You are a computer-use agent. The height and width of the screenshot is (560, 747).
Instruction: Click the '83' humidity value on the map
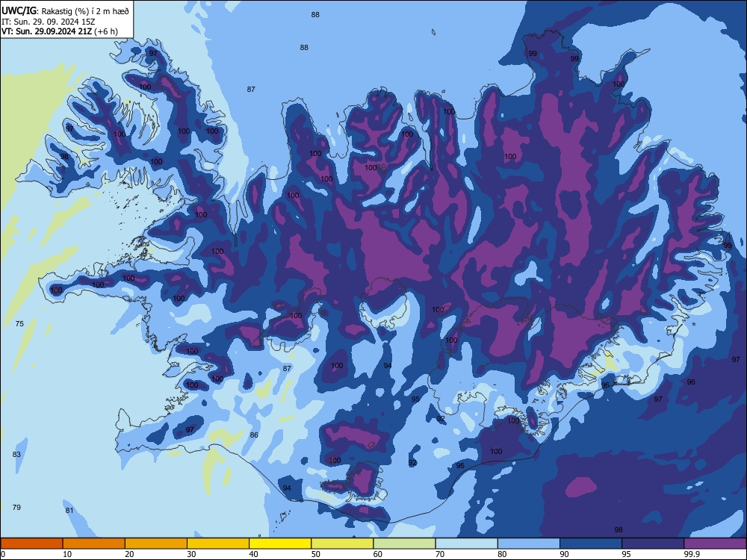[16, 455]
